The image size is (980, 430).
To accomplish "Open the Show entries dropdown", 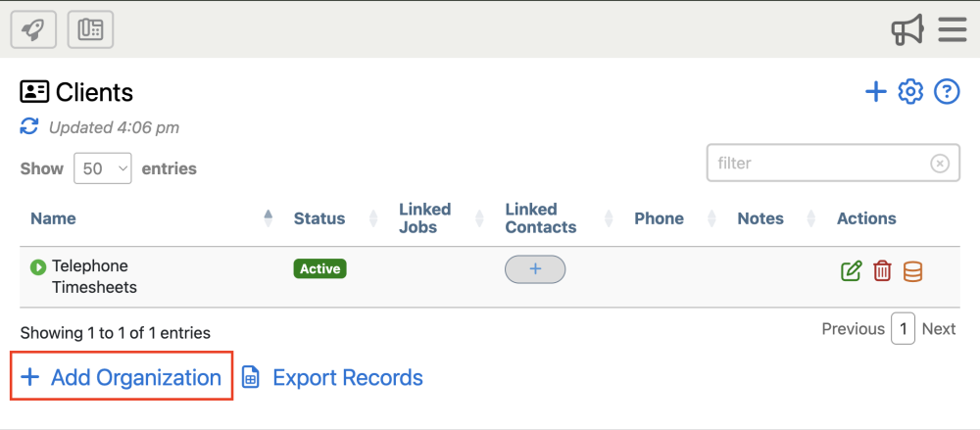I will click(103, 168).
